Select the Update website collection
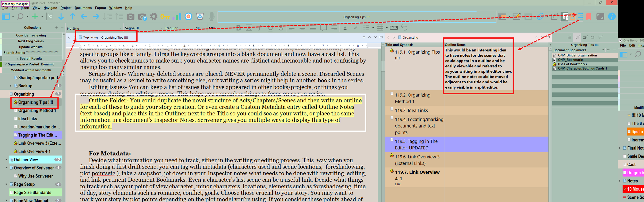The image size is (644, 202). tap(31, 47)
